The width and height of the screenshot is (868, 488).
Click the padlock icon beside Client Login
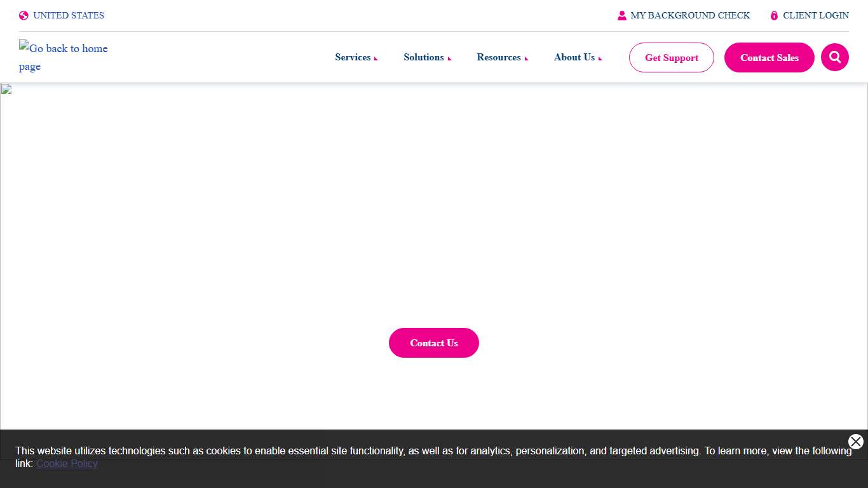[x=774, y=16]
